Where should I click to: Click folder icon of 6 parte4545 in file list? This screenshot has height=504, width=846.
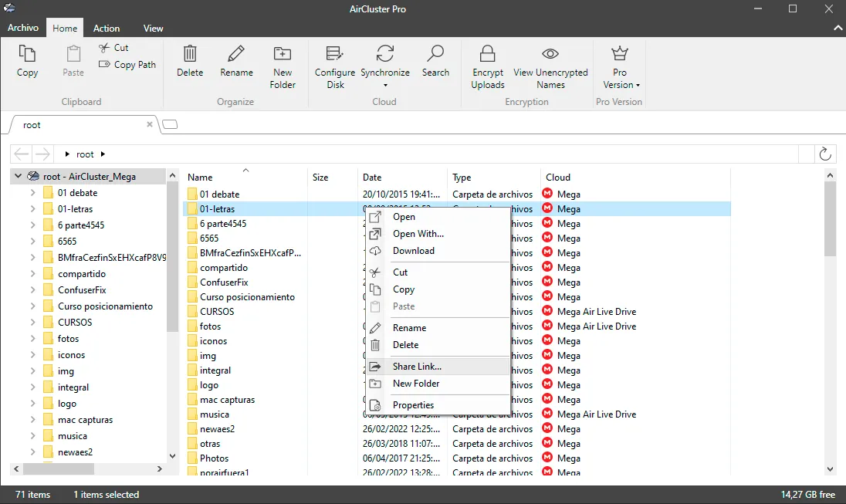(192, 223)
